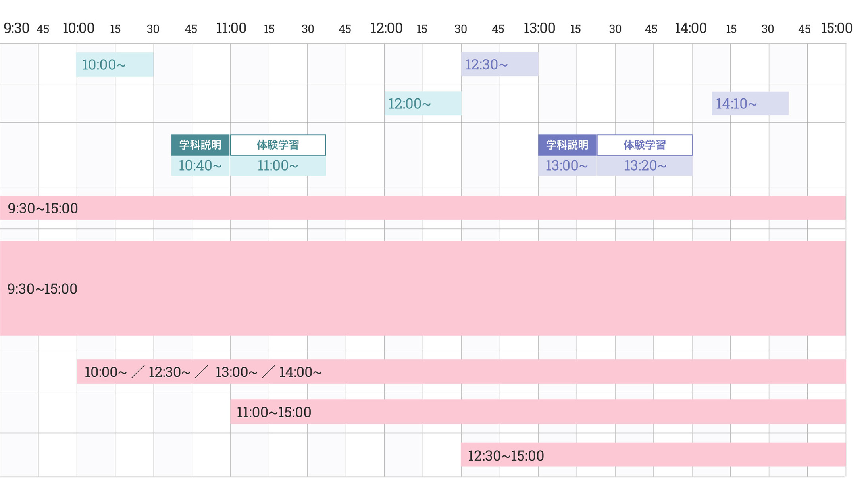Image resolution: width=868 pixels, height=478 pixels.
Task: Select the teal 10:40~ time block
Action: point(200,165)
